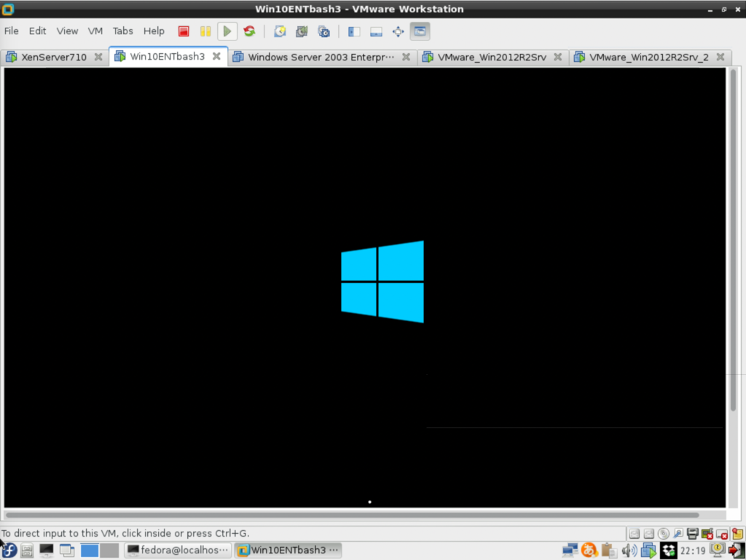Click the horizontal scrollbar below the VM
Screen dimensions: 746x560
(x=352, y=514)
